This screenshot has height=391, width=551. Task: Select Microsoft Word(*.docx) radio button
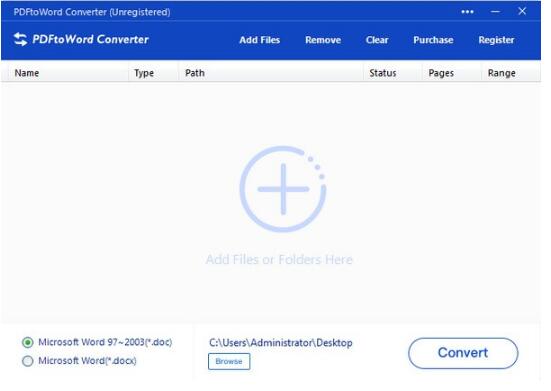pyautogui.click(x=28, y=361)
